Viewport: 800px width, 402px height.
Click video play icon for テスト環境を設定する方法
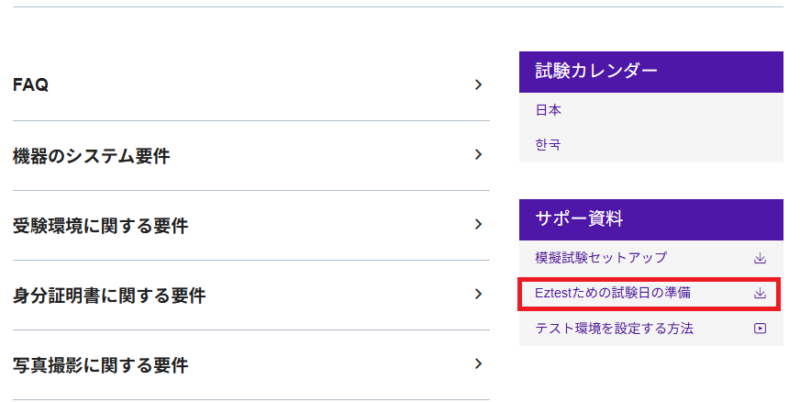point(760,328)
